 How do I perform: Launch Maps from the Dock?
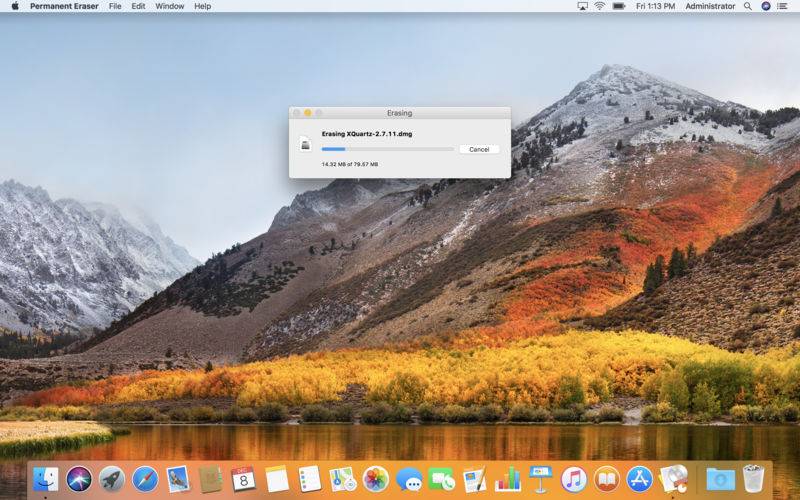point(342,480)
